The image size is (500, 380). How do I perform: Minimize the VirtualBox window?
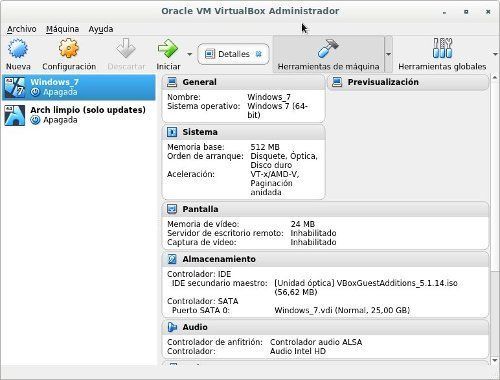click(x=444, y=12)
